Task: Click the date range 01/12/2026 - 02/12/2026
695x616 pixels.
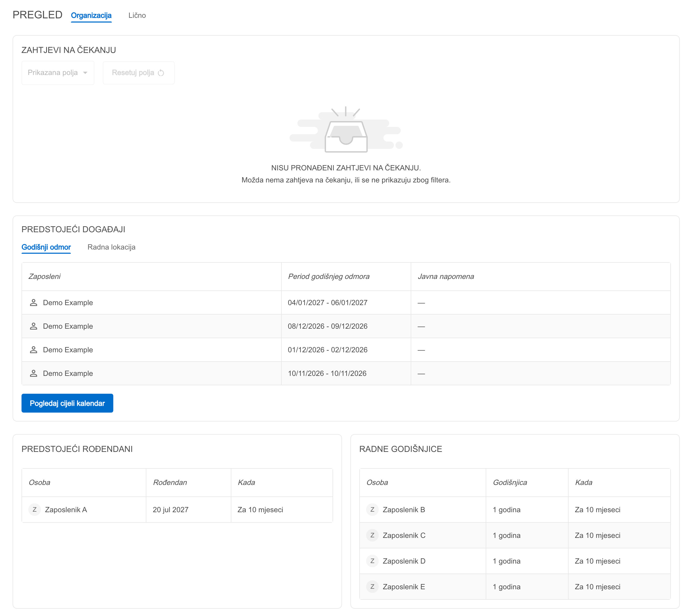Action: (x=328, y=350)
